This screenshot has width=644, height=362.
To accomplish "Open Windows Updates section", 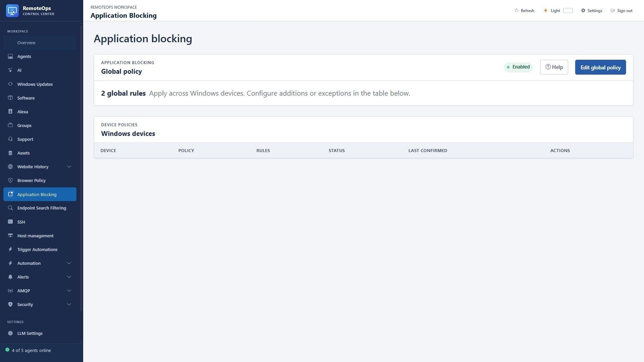I will tap(40, 84).
